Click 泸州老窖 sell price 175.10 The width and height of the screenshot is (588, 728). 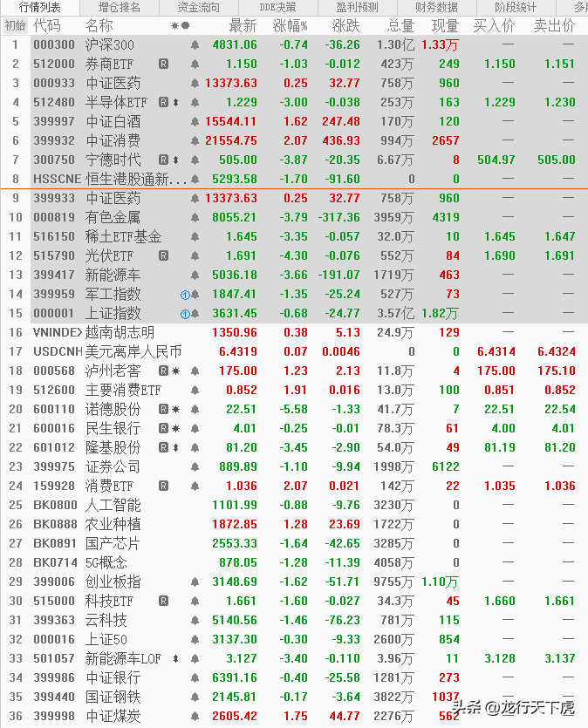[x=557, y=371]
